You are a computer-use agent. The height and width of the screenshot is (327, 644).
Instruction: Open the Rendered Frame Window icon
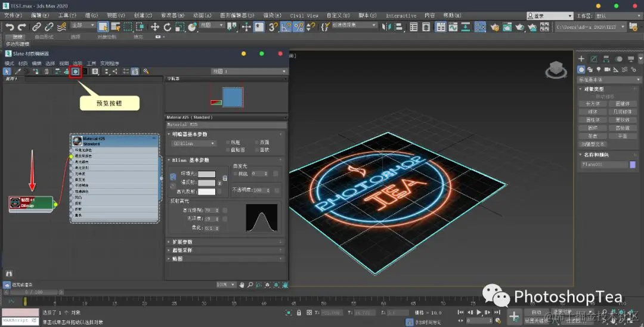[x=507, y=27]
